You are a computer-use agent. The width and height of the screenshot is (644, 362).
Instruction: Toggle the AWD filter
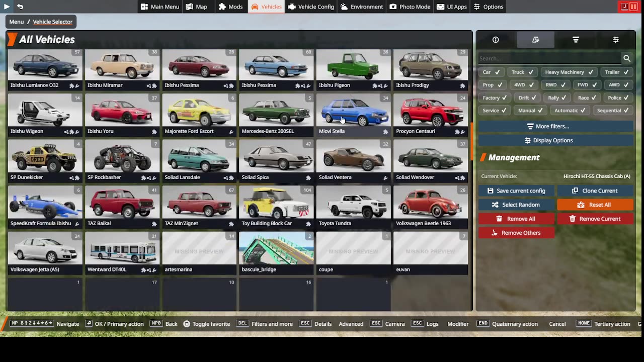click(x=618, y=85)
